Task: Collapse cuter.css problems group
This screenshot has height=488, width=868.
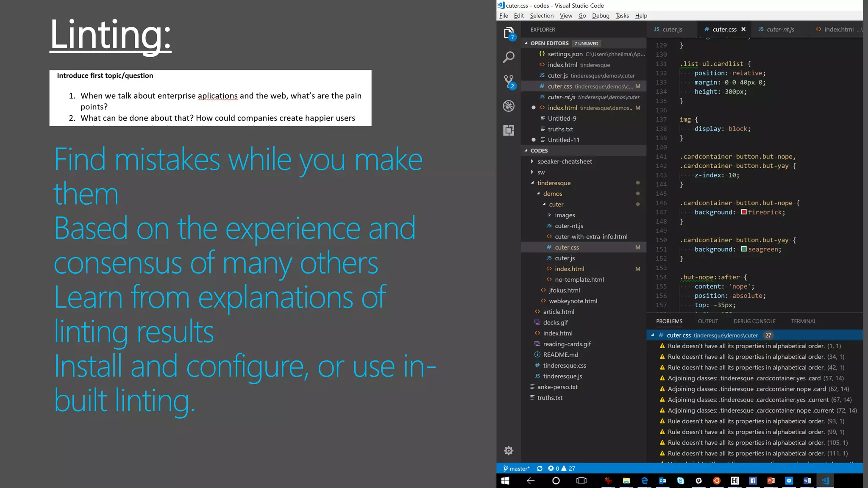Action: tap(653, 335)
